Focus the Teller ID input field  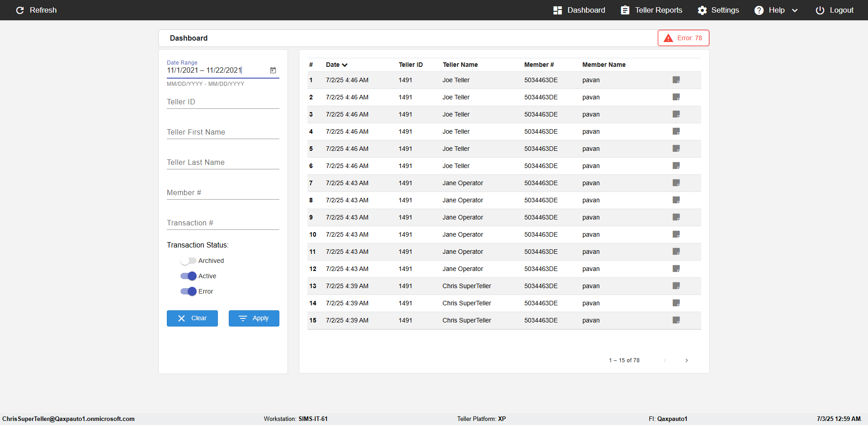pyautogui.click(x=223, y=102)
